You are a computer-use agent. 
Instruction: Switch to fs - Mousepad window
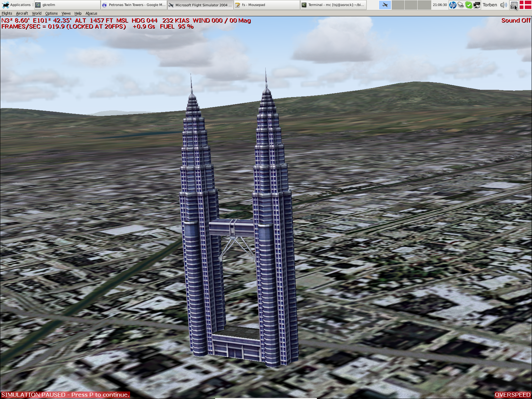coord(267,5)
